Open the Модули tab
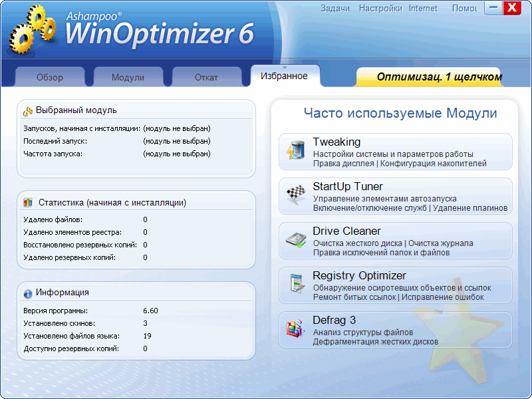The height and width of the screenshot is (399, 532). tap(128, 77)
